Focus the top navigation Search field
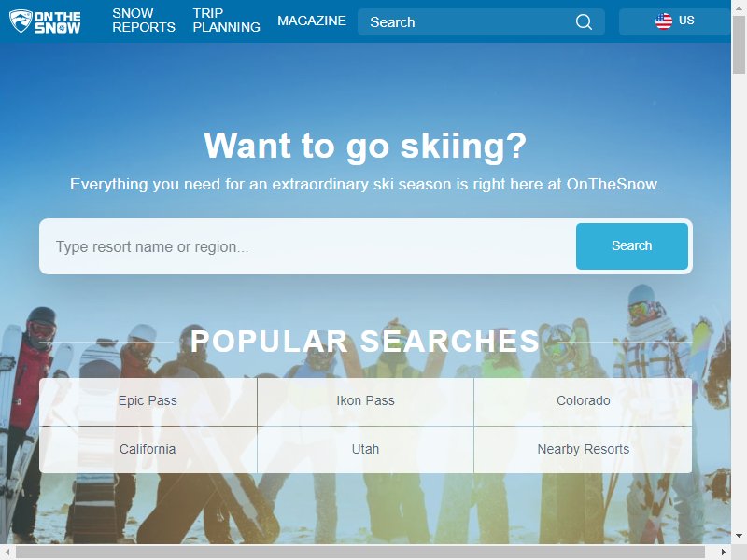 click(470, 21)
